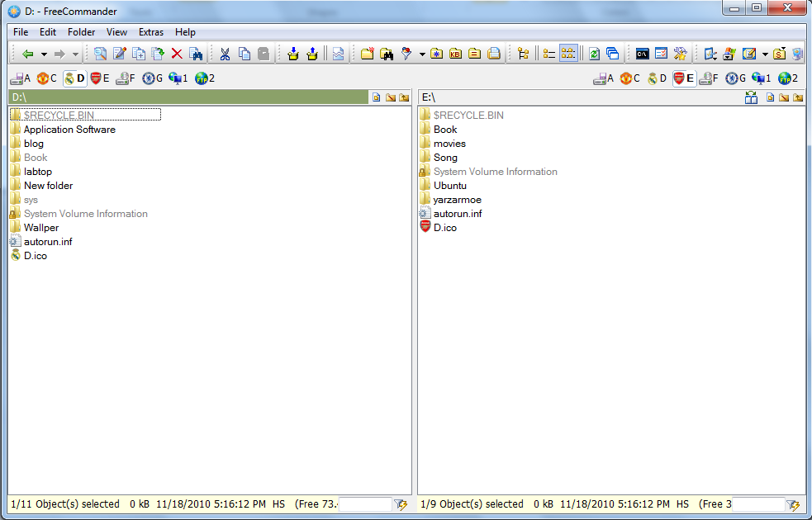Viewport: 812px width, 520px height.
Task: Select drive F in right drive bar
Action: [x=709, y=78]
